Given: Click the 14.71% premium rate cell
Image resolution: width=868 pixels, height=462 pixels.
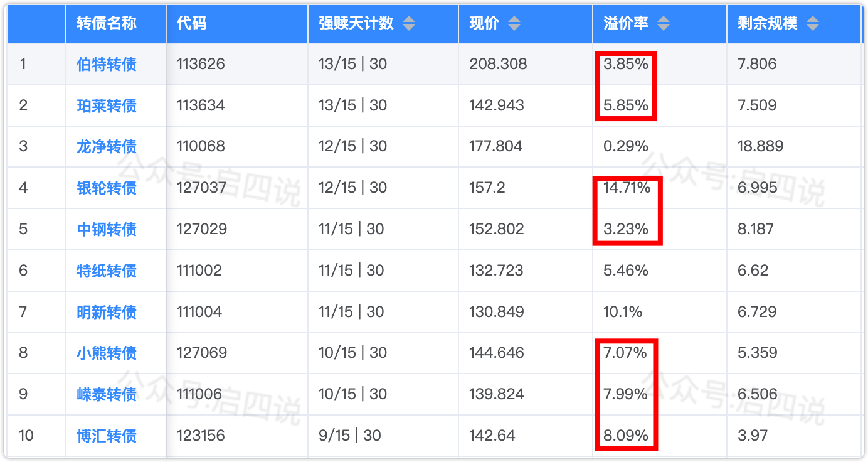Looking at the screenshot, I should [x=627, y=188].
